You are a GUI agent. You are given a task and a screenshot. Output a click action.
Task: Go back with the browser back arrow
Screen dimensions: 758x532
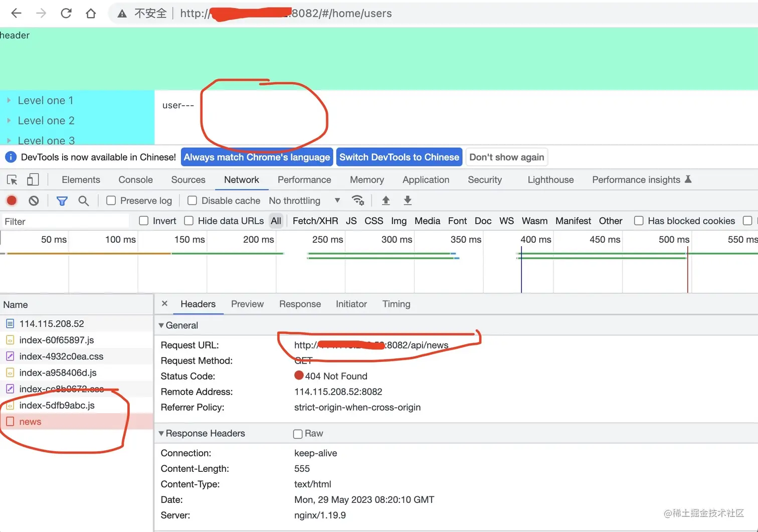coord(16,13)
